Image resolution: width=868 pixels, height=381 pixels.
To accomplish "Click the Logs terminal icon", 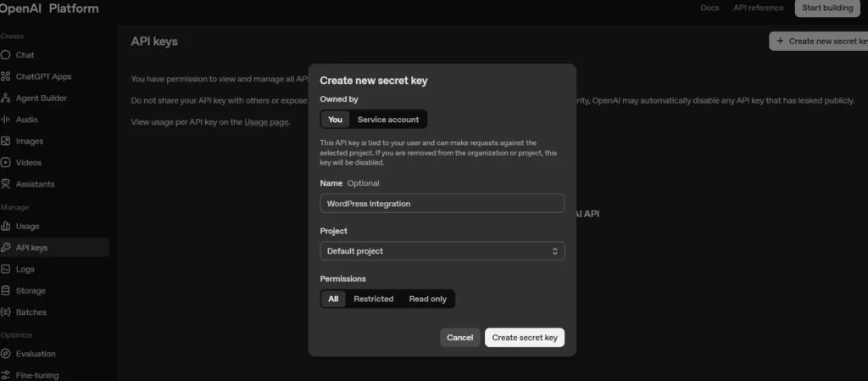I will 6,269.
